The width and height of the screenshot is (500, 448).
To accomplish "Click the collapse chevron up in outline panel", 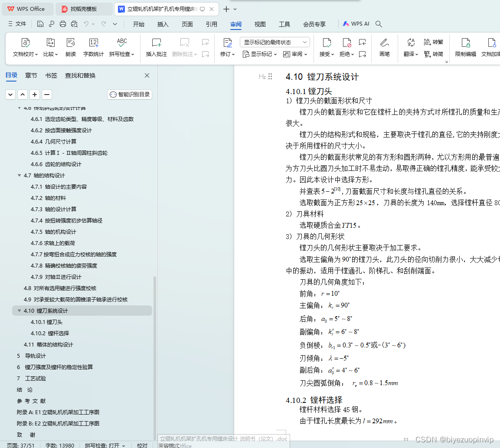I will pos(23,95).
